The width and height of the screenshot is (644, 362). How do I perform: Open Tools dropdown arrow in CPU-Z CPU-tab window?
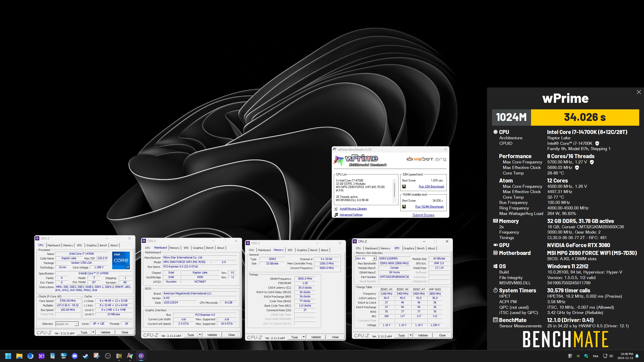pos(93,332)
